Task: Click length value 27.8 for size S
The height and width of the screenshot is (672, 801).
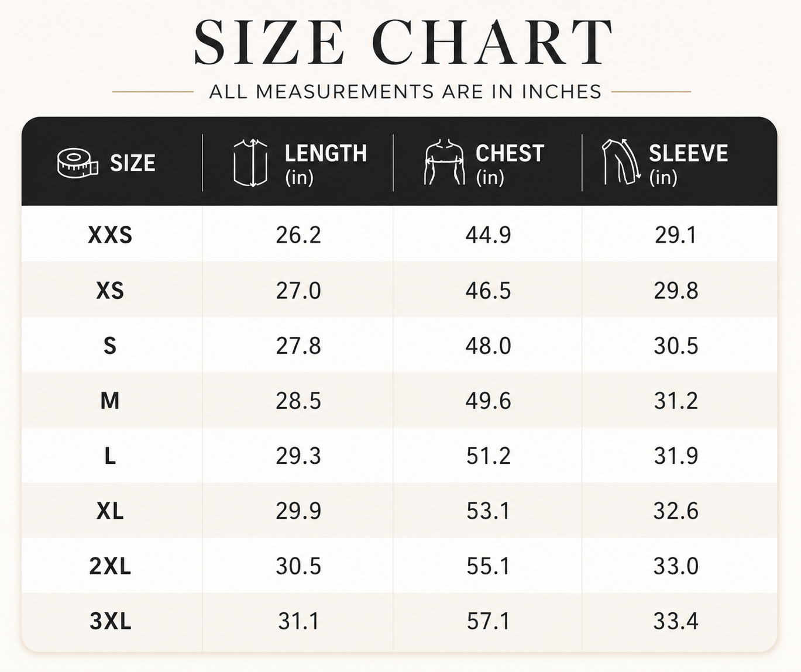Action: (298, 346)
